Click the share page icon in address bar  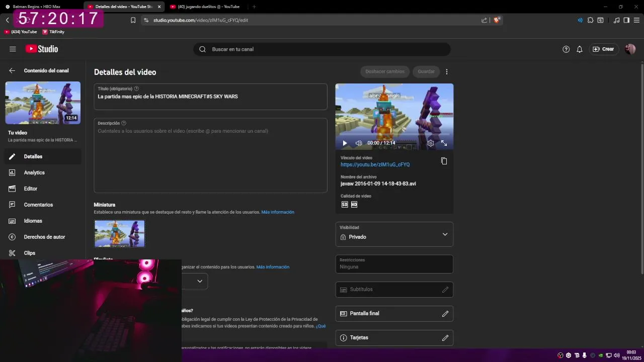click(484, 20)
